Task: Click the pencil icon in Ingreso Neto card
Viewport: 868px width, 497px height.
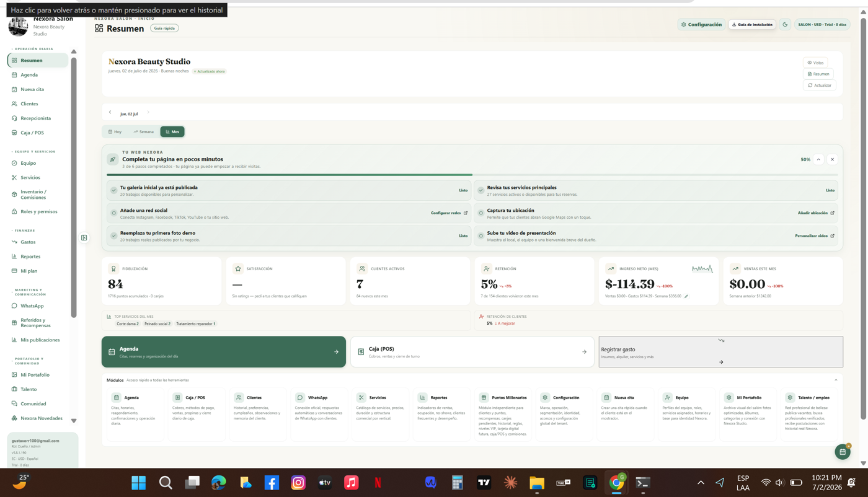Action: [686, 296]
